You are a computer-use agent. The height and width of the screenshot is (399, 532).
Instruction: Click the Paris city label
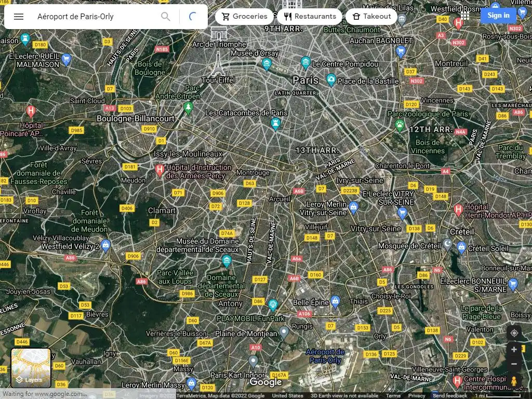[305, 80]
